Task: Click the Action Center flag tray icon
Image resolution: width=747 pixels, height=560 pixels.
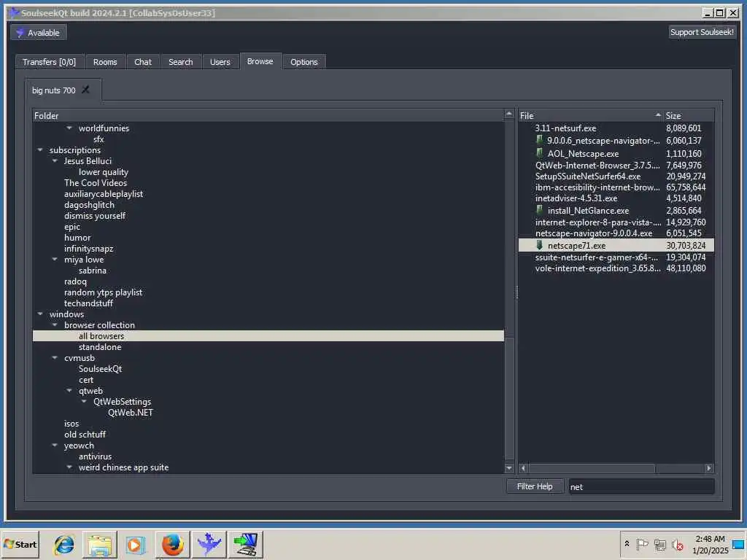Action: point(642,544)
